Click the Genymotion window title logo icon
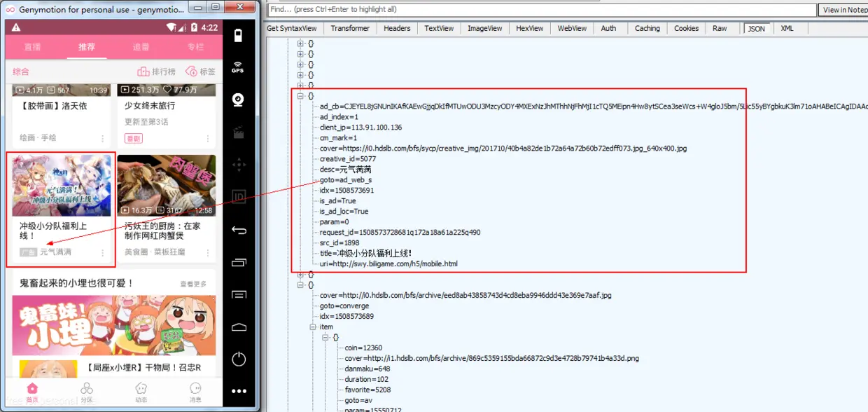Screen dimensions: 868x412 click(x=10, y=10)
